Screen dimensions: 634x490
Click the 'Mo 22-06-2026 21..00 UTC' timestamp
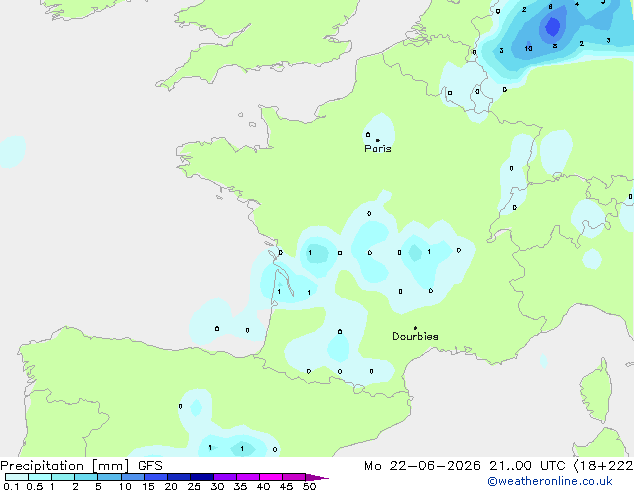tap(465, 466)
